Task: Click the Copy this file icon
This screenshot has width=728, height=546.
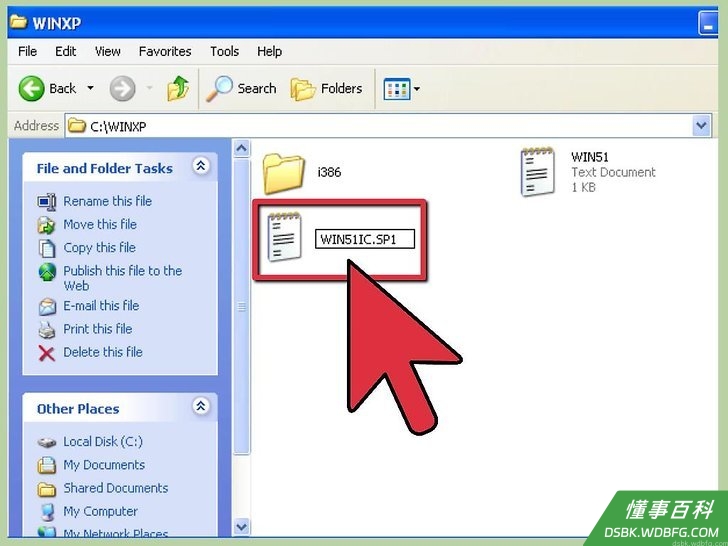Action: [x=46, y=248]
